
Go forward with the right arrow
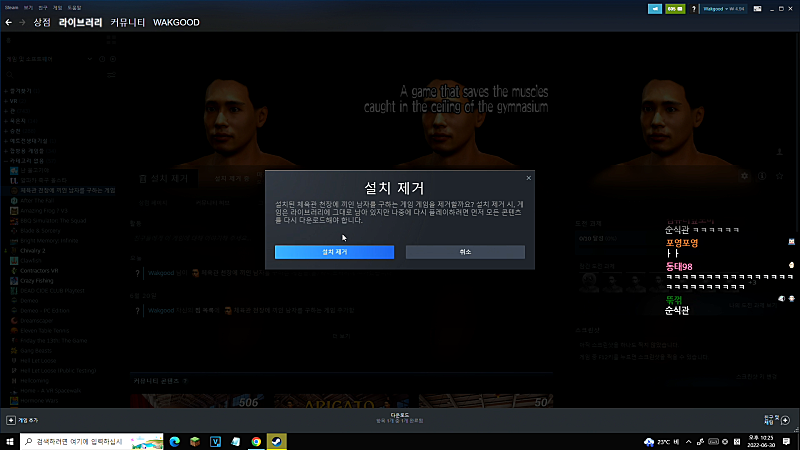(x=22, y=22)
